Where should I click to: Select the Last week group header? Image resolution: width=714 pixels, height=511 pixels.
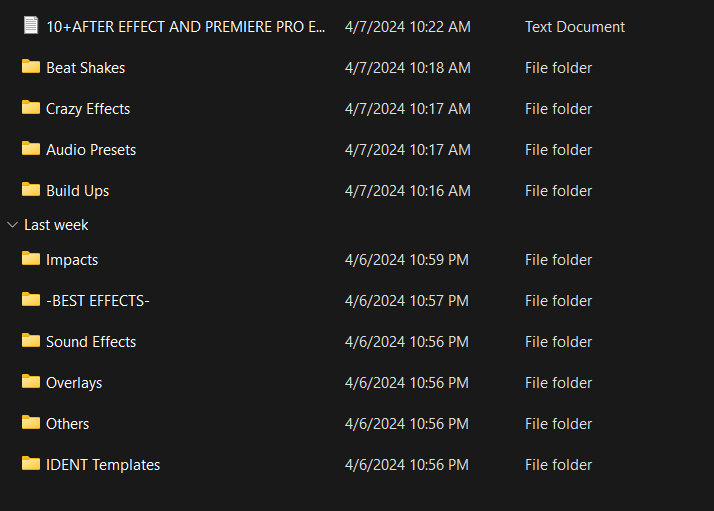point(56,225)
